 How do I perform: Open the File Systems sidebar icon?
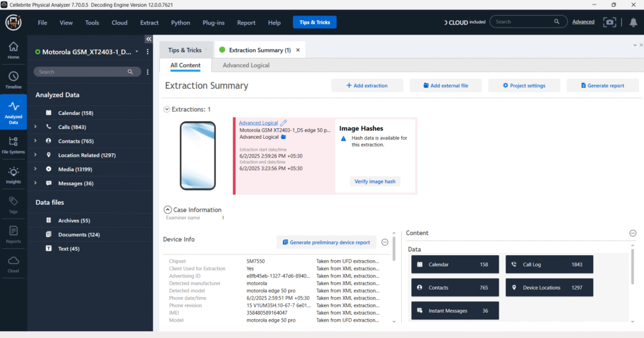13,145
